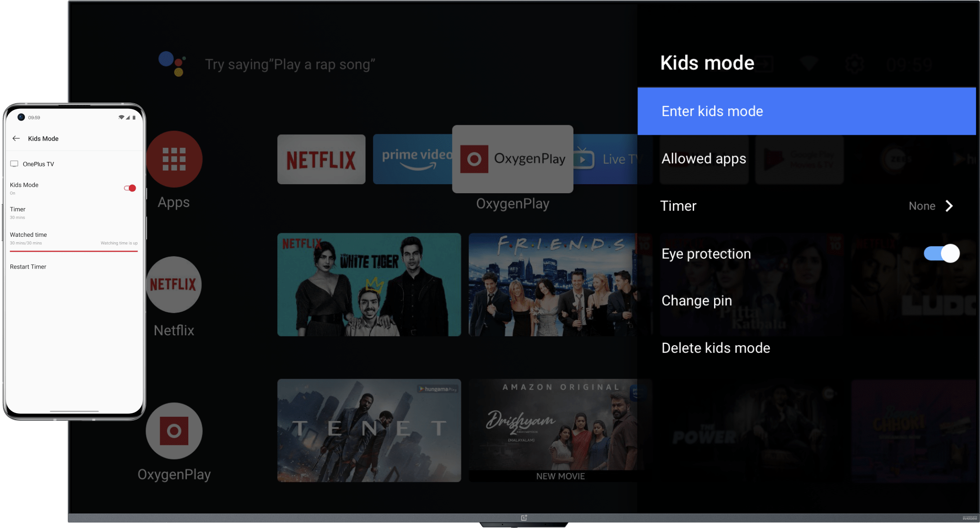Open The White Tiger thumbnail
The width and height of the screenshot is (980, 528).
[x=369, y=284]
